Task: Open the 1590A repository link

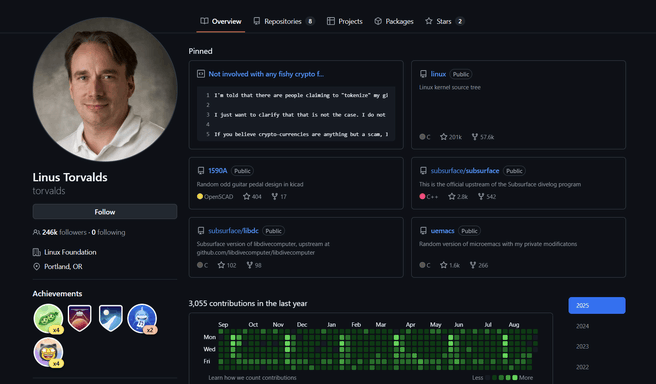Action: 218,171
